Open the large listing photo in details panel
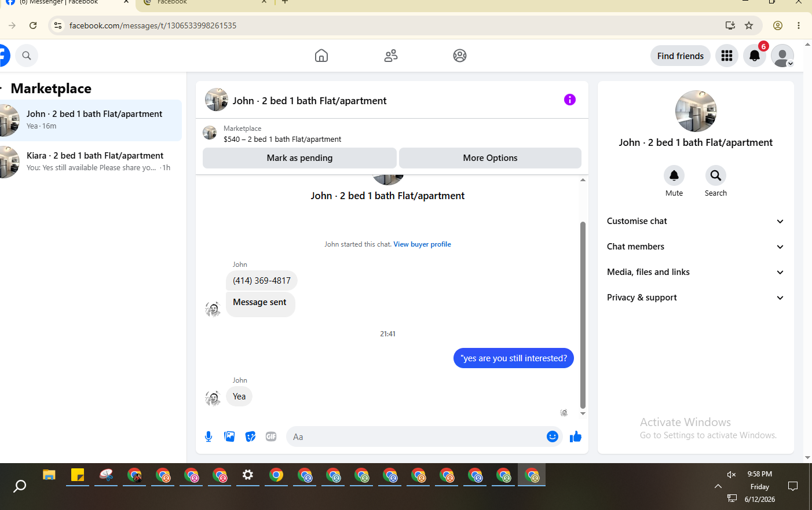812x510 pixels. pyautogui.click(x=696, y=111)
